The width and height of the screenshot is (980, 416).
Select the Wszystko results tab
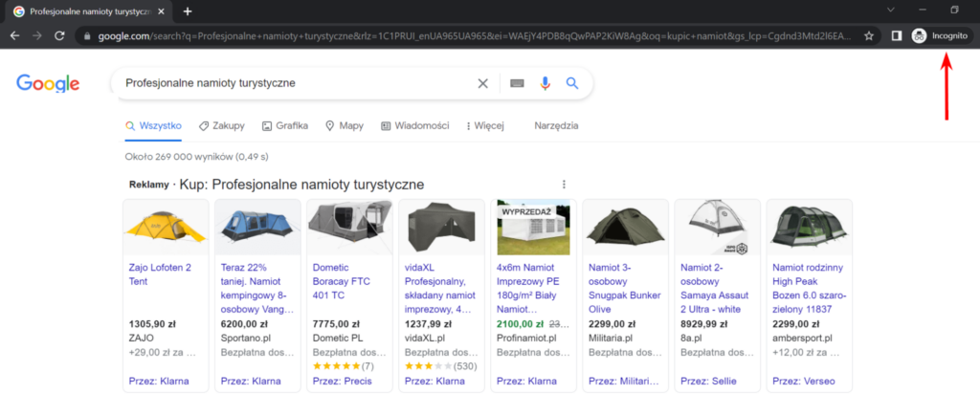click(x=154, y=125)
